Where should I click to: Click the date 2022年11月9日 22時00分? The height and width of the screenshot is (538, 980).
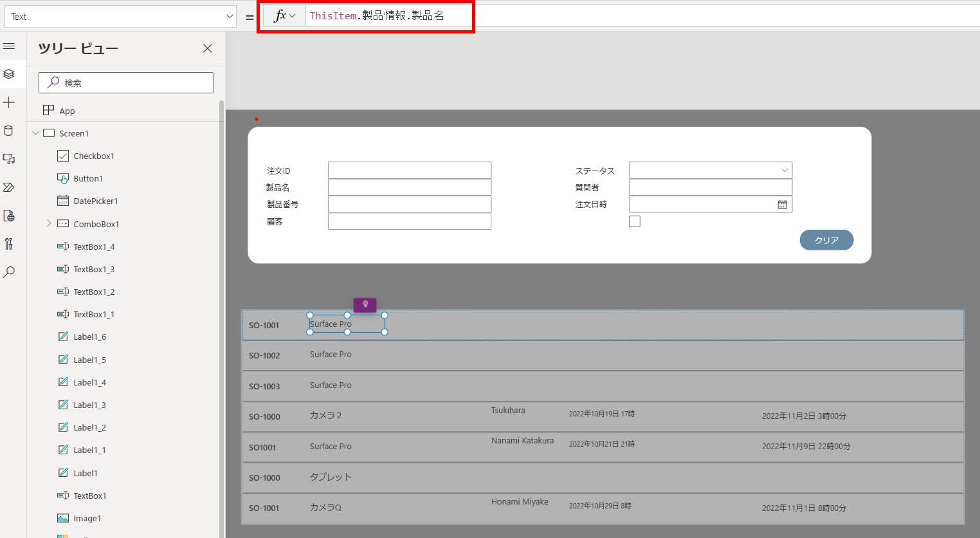806,446
